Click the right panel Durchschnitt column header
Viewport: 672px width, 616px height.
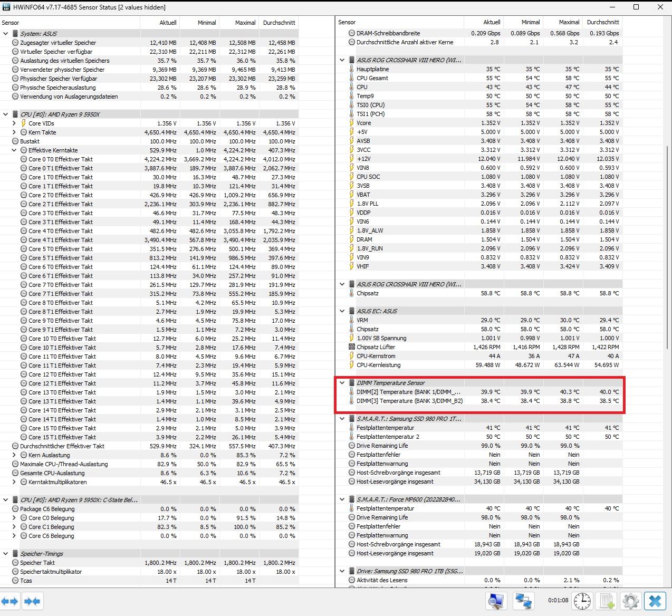602,22
